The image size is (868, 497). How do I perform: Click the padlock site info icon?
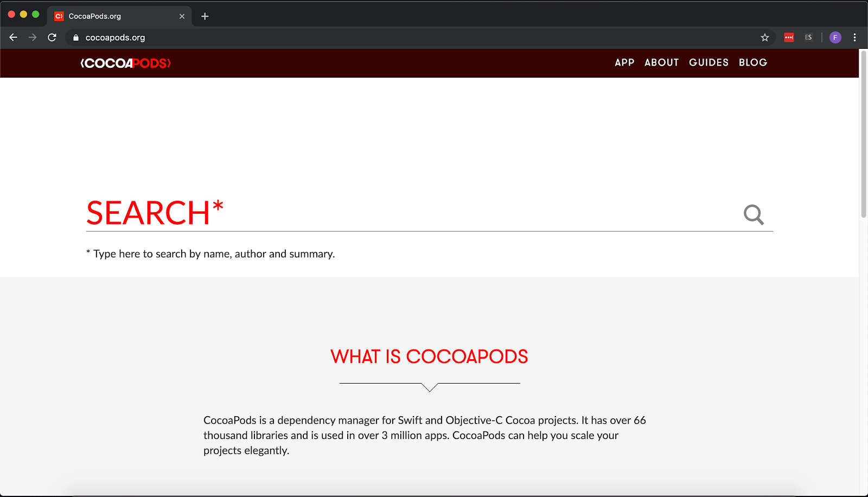76,37
